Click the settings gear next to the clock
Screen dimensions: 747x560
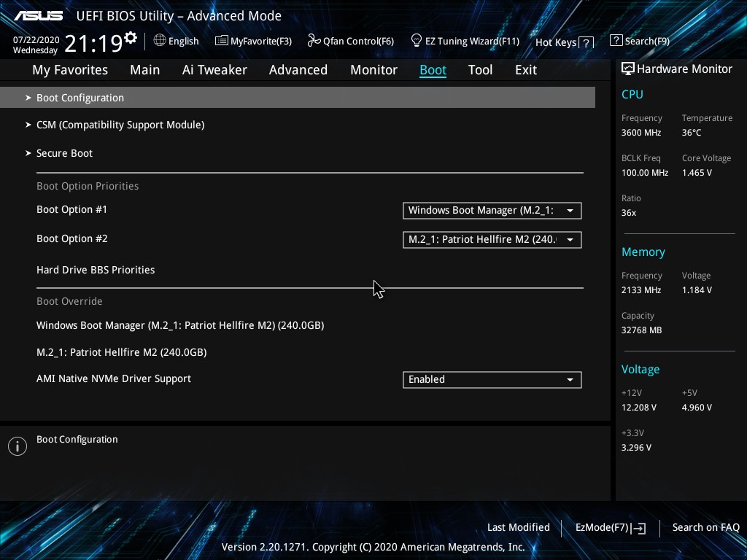131,37
